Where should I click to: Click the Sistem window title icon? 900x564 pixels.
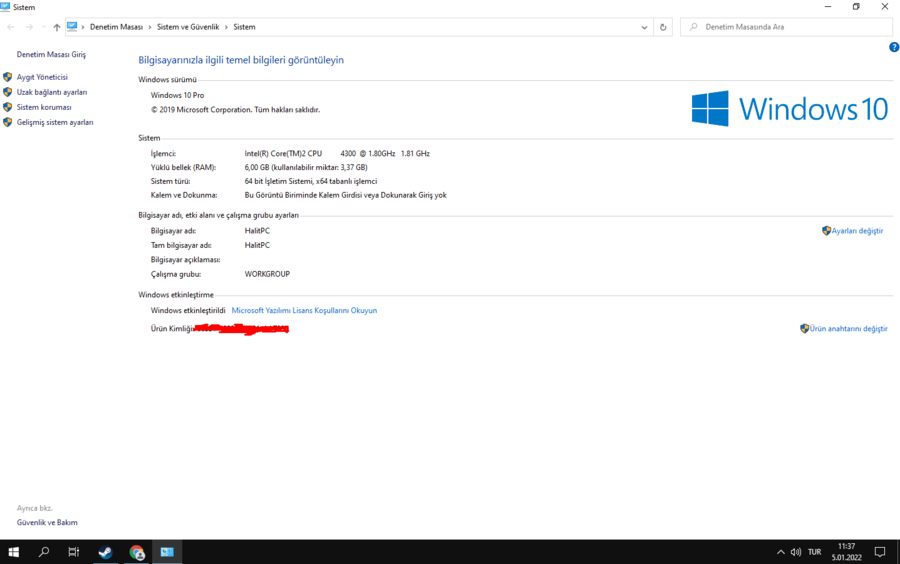[5, 6]
